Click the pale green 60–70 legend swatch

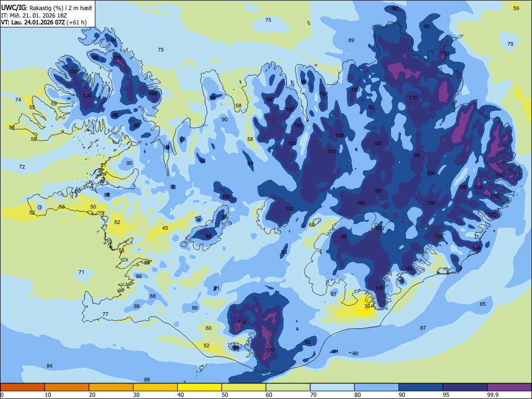288,387
